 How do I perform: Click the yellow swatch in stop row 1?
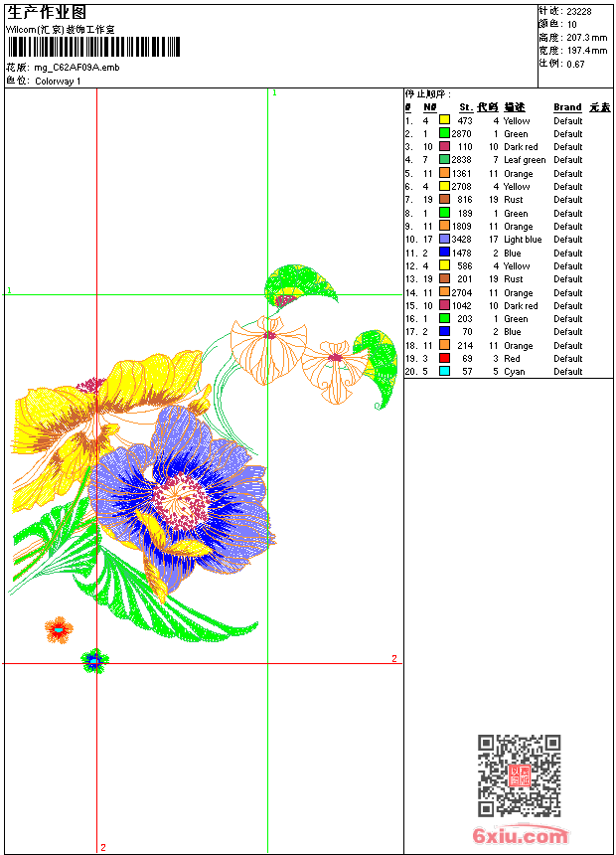444,120
